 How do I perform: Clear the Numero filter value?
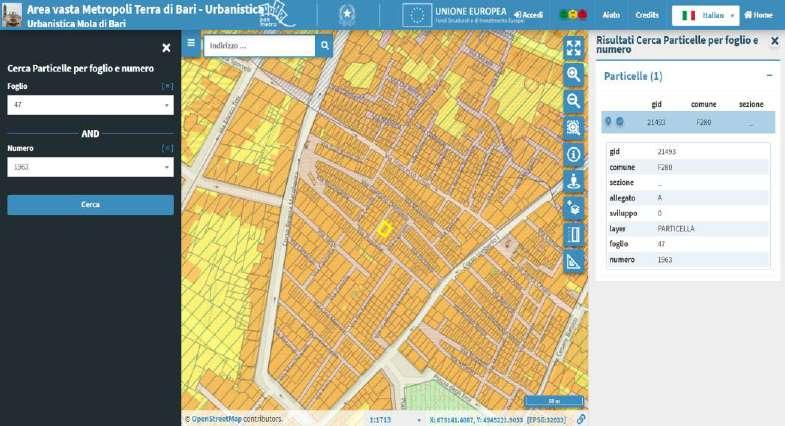point(167,148)
